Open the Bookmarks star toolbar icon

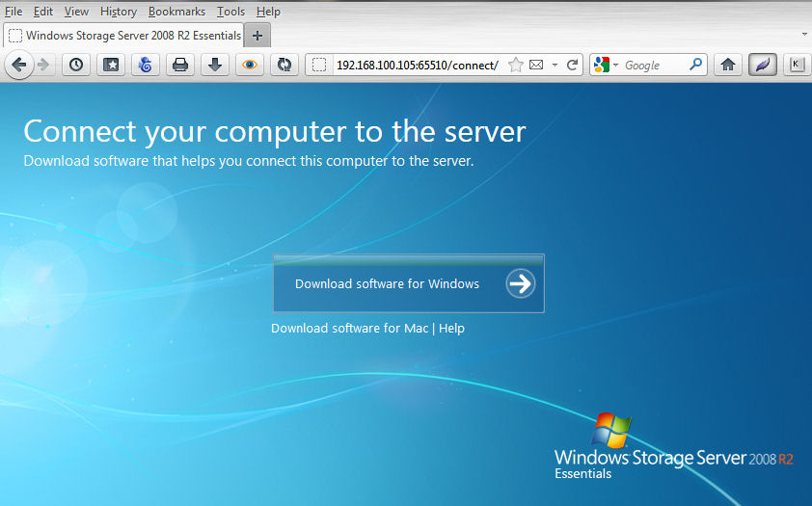pyautogui.click(x=111, y=65)
